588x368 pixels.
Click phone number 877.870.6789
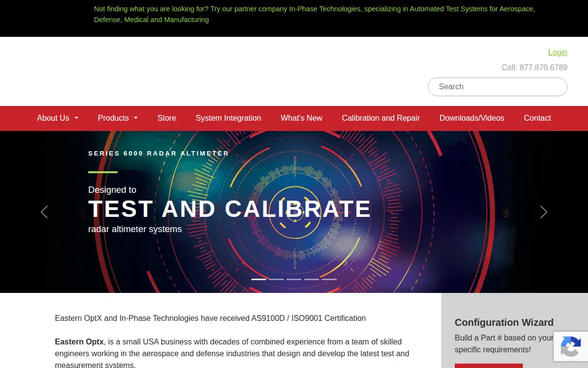[543, 68]
